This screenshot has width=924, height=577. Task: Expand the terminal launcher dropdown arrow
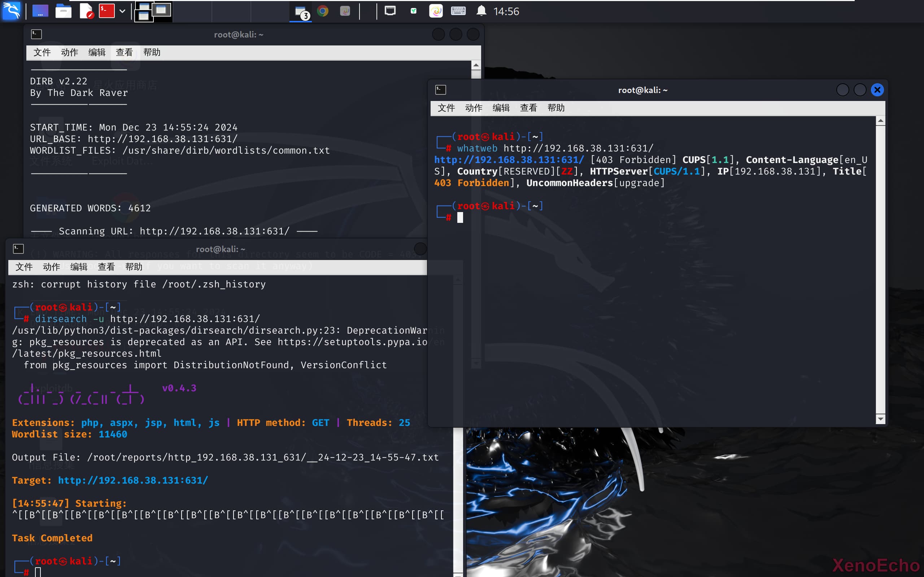click(122, 11)
